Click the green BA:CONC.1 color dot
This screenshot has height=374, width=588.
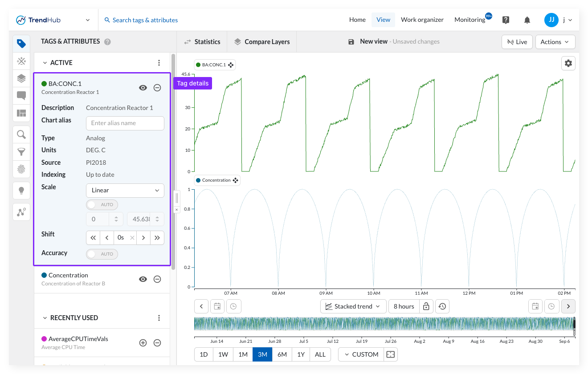(x=44, y=84)
